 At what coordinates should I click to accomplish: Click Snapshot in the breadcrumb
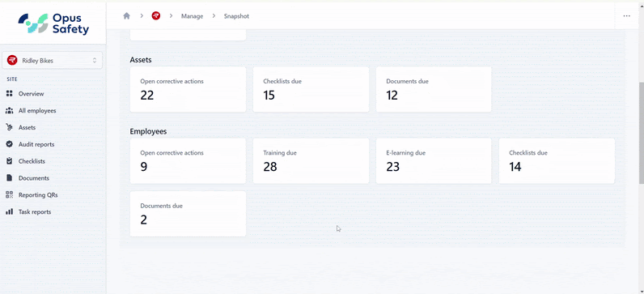[236, 16]
